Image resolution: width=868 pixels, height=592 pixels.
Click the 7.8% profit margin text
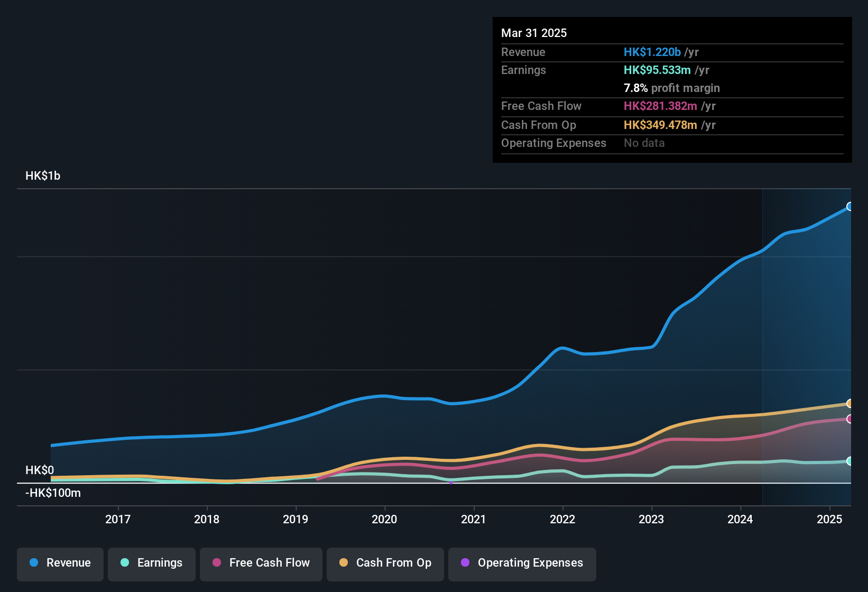[672, 88]
